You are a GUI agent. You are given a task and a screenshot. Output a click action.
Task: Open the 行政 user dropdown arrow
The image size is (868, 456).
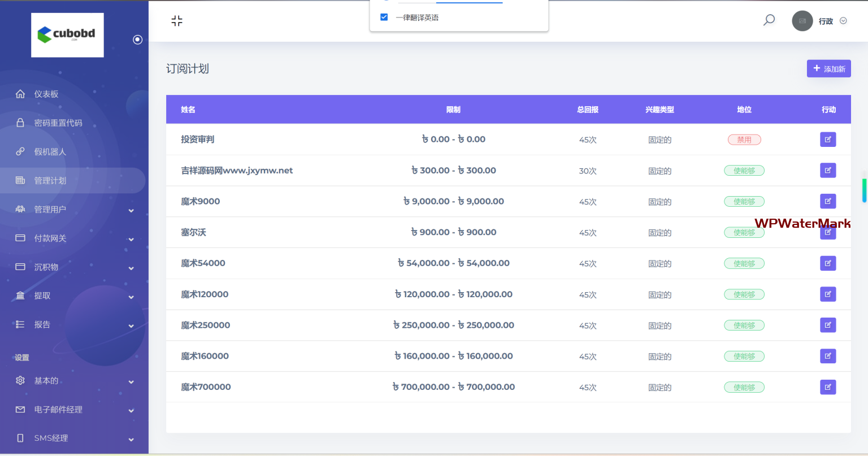(843, 21)
